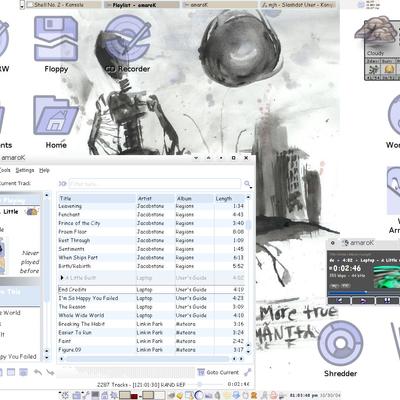Image resolution: width=400 pixels, height=400 pixels.
Task: Open the Help menu in amaroK
Action: point(44,170)
